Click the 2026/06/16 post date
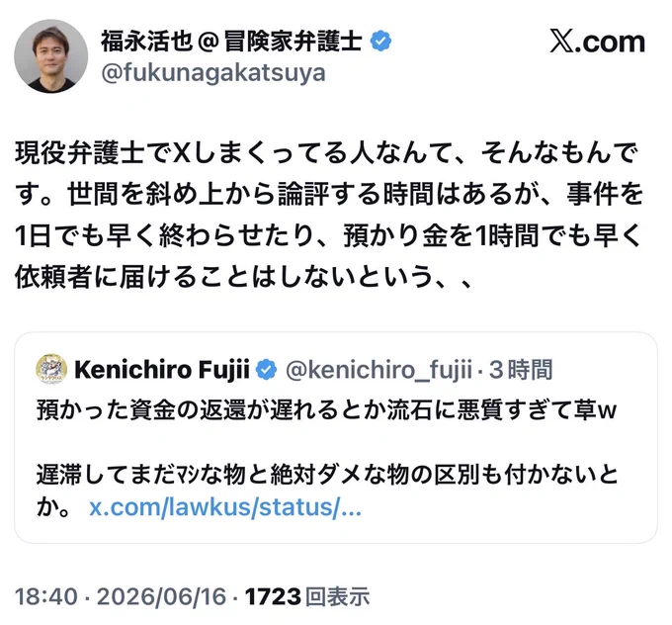 161,596
